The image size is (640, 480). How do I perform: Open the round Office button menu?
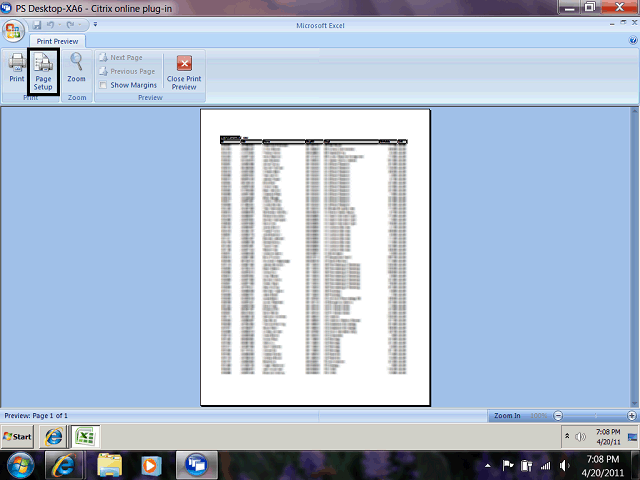click(x=14, y=29)
